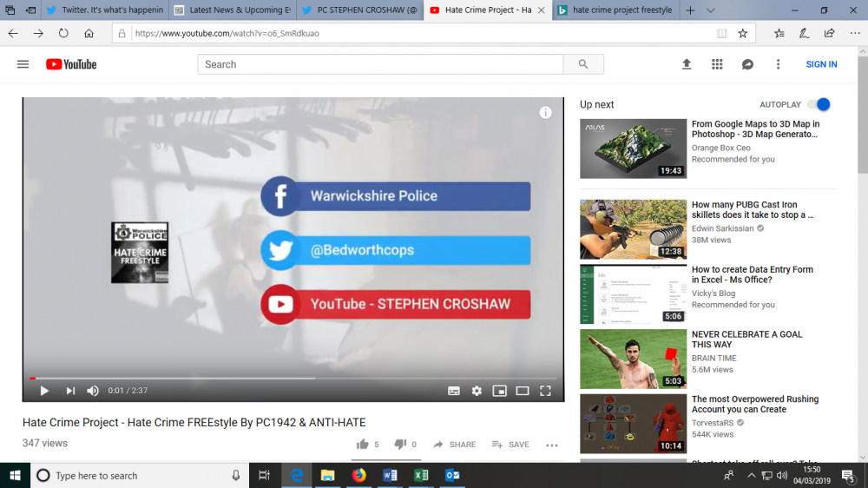Screen dimensions: 868x488
Task: Open more actions ellipsis under the video
Action: [551, 445]
